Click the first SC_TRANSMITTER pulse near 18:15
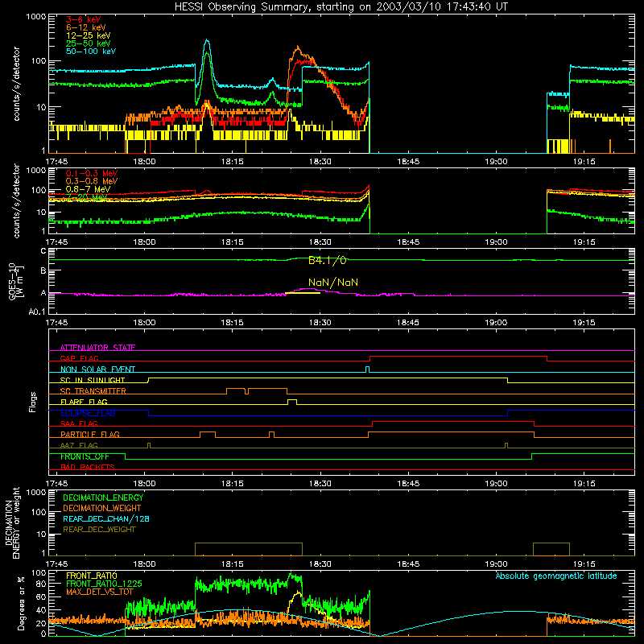The image size is (644, 644). pyautogui.click(x=236, y=390)
